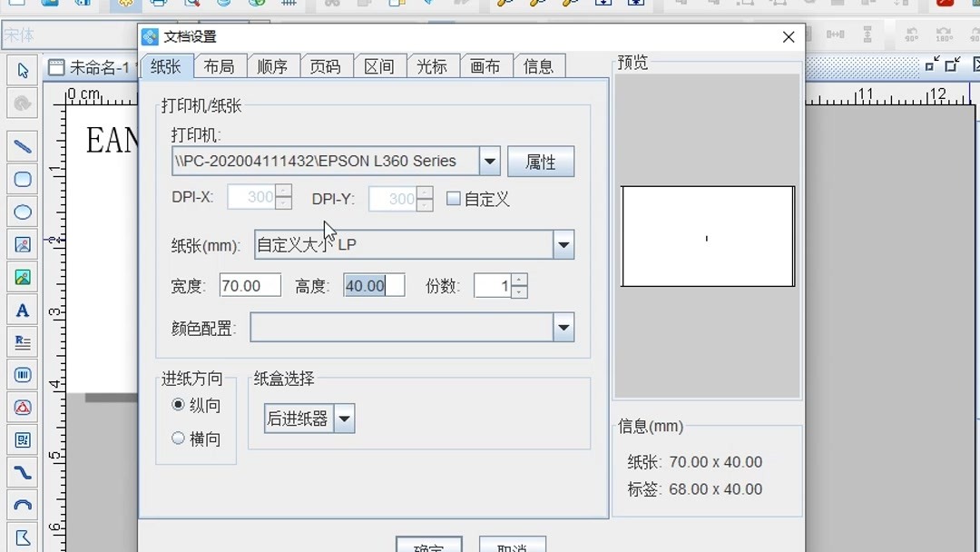Select the 横向 paper orientation
This screenshot has height=552, width=980.
point(178,438)
